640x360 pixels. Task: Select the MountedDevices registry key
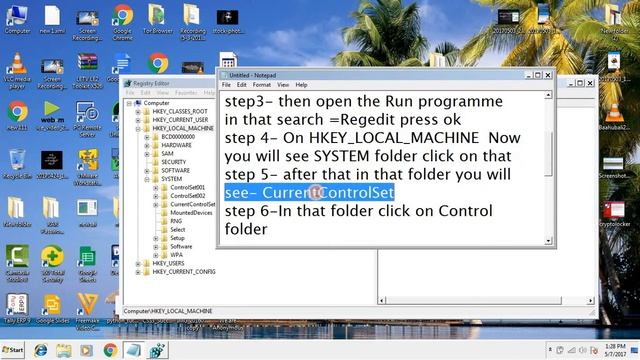click(x=191, y=213)
